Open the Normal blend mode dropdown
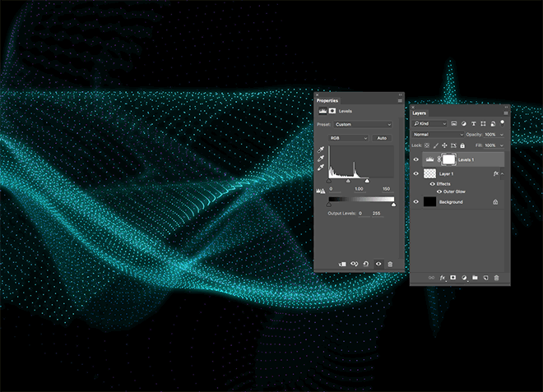 pos(438,134)
